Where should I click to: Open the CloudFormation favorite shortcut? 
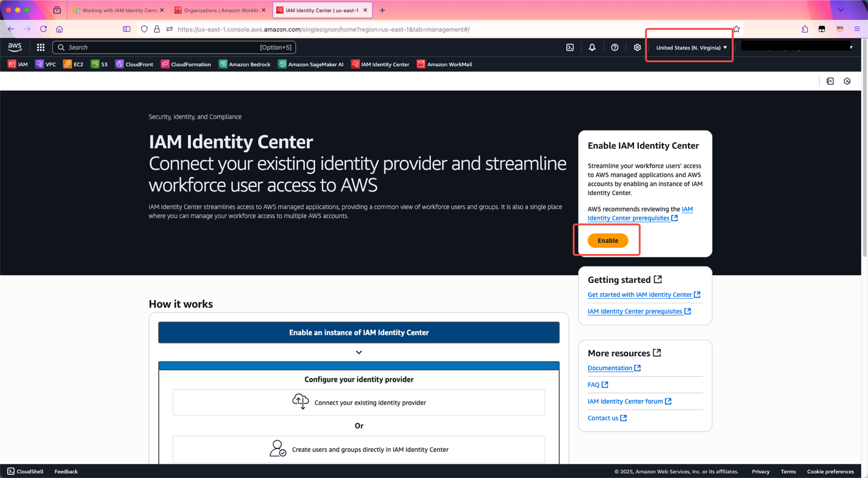[185, 64]
